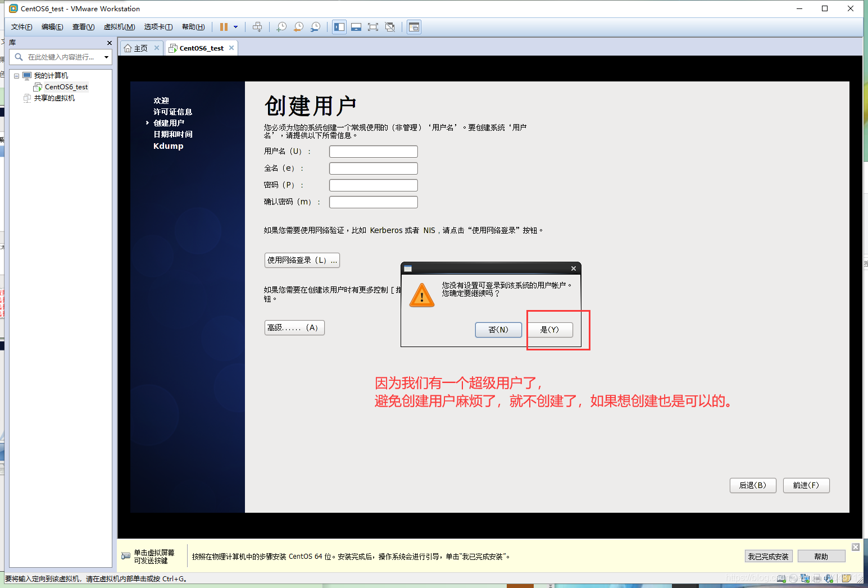Take a snapshot of the virtual machine

point(281,26)
